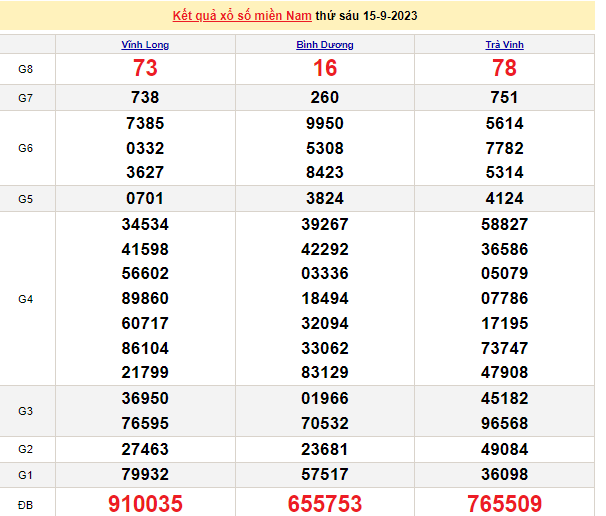Screen dimensions: 606x516
Task: Select G5 number 0701 under Vĩnh Long
Action: pos(145,198)
